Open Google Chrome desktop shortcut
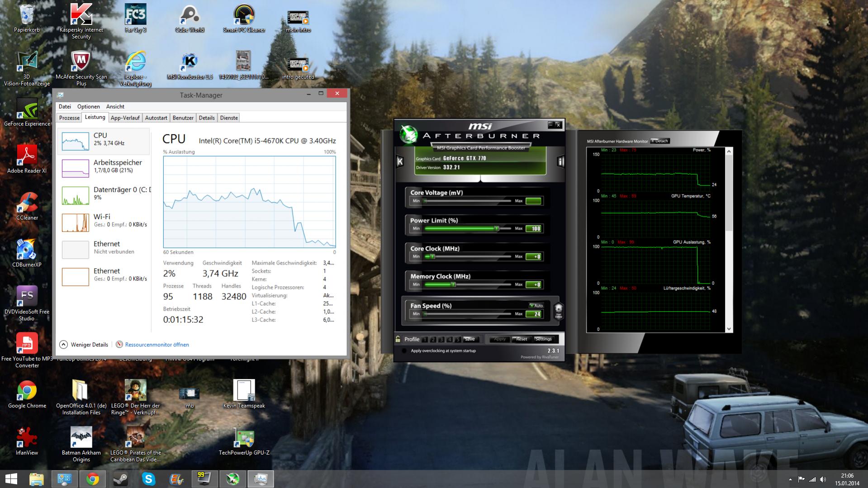The width and height of the screenshot is (868, 488). coord(27,395)
